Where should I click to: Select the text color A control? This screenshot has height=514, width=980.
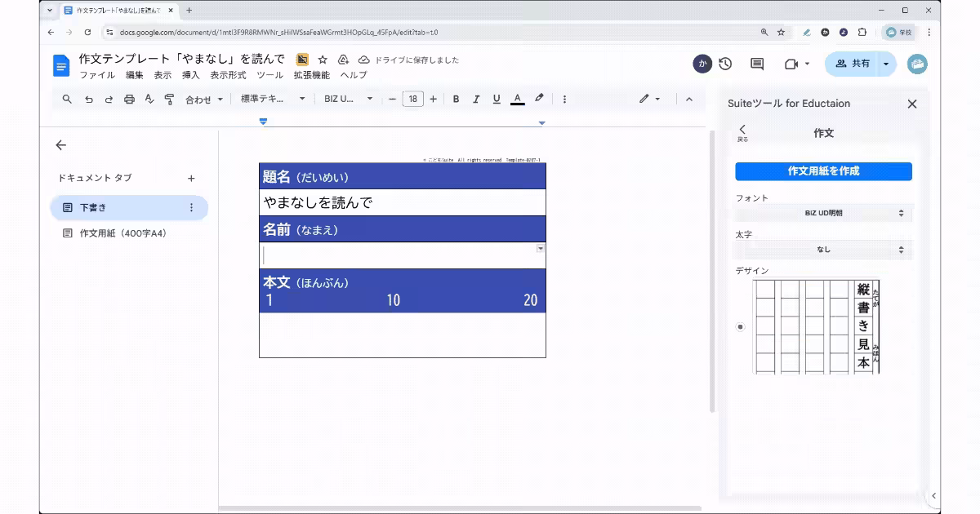pyautogui.click(x=518, y=99)
